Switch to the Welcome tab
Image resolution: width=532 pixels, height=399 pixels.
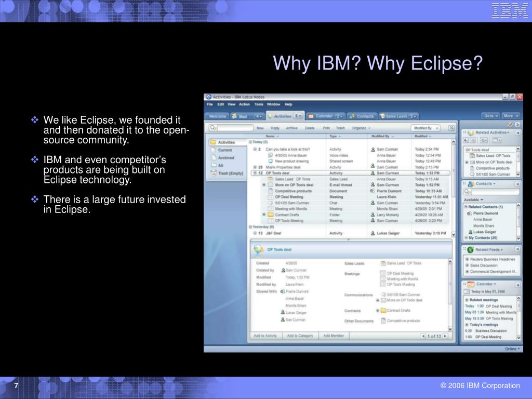(x=218, y=116)
